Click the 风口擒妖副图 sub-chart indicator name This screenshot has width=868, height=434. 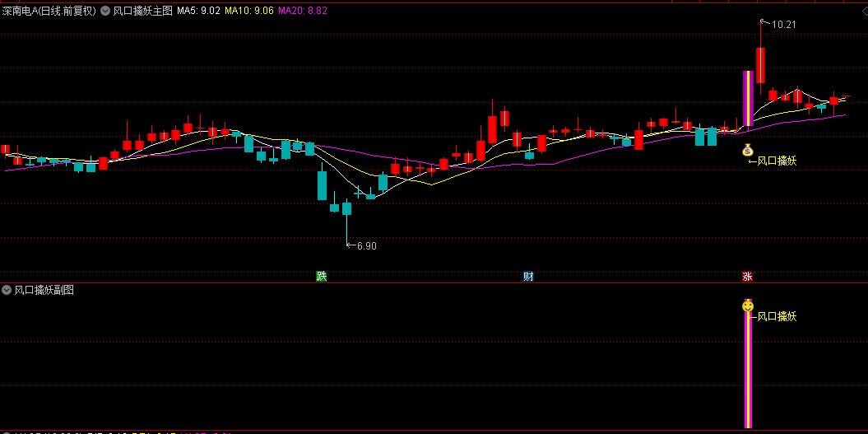tap(44, 290)
